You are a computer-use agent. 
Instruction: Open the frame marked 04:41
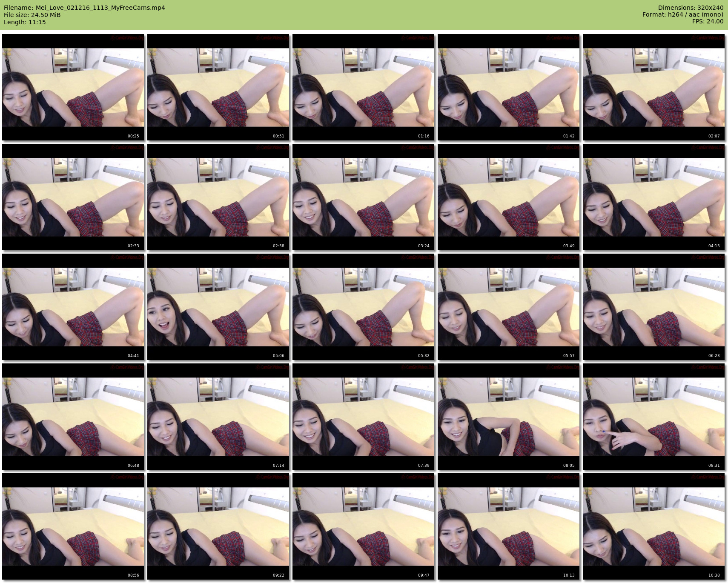(x=73, y=307)
